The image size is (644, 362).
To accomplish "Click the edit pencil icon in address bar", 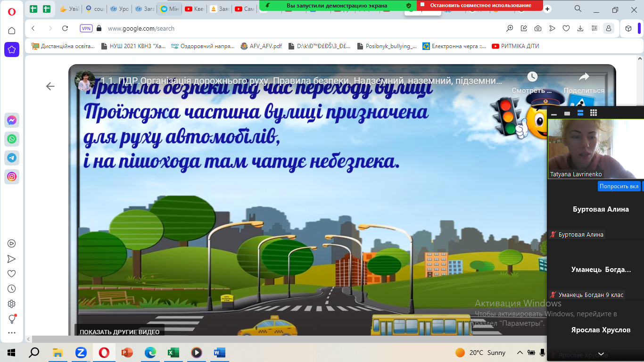I will click(x=524, y=28).
